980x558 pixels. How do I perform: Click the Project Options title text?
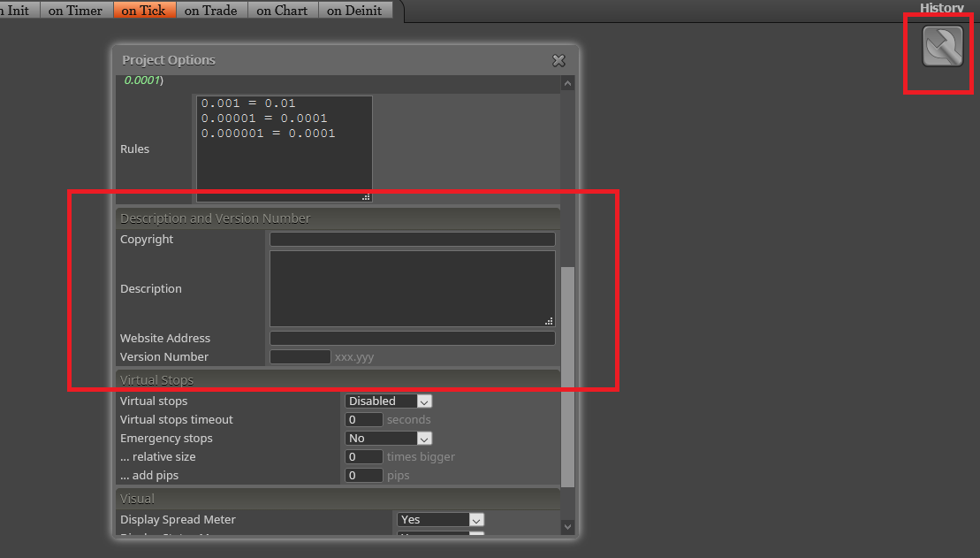[169, 60]
